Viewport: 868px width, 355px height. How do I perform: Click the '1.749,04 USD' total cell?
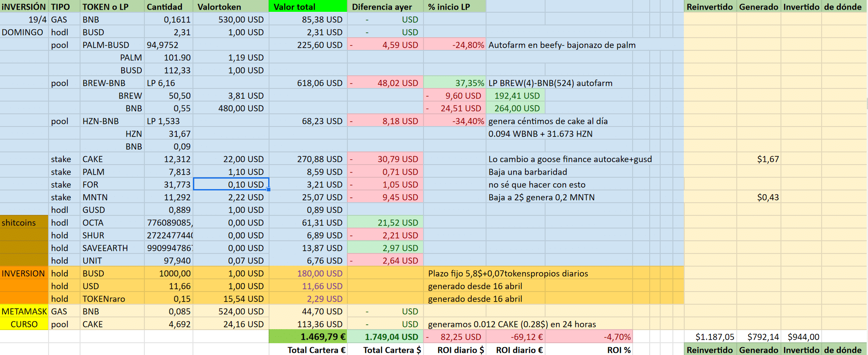[x=385, y=337]
